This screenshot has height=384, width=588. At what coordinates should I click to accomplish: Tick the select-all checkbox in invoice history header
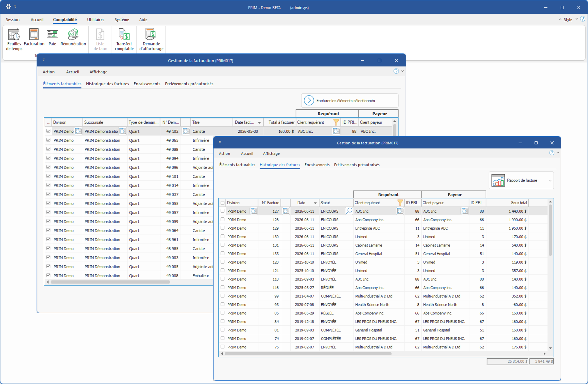click(x=222, y=203)
